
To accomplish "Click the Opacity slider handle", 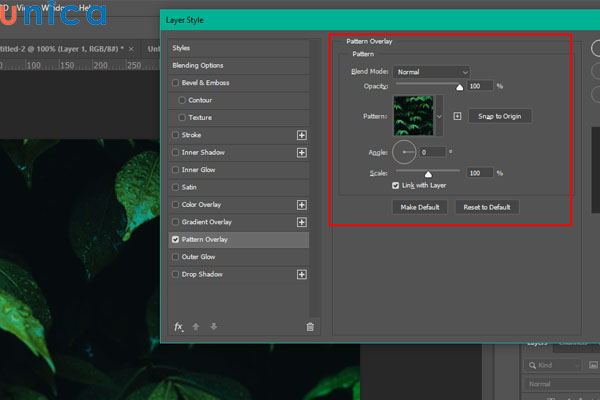I will [x=460, y=87].
